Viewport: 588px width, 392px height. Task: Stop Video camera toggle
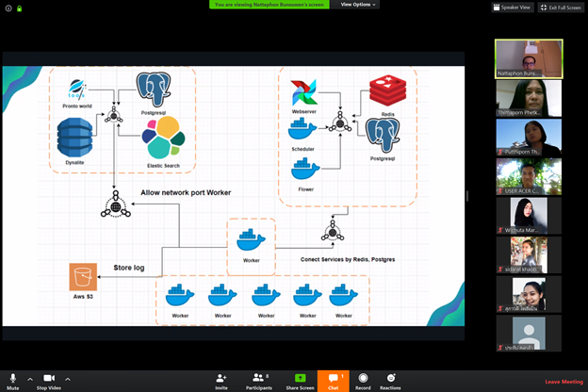(49, 378)
